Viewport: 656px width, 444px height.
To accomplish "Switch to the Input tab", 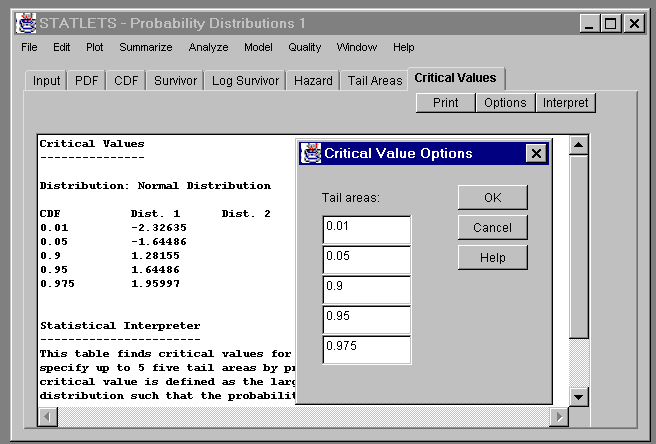I will [46, 80].
